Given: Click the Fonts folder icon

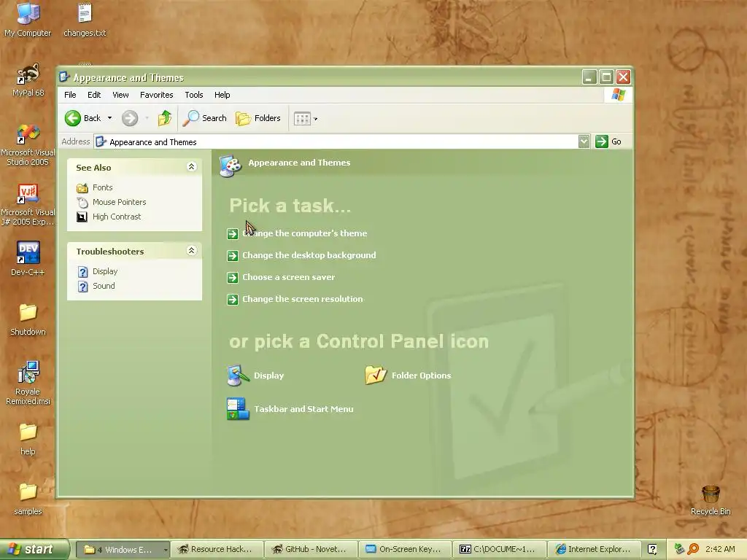Looking at the screenshot, I should click(82, 187).
